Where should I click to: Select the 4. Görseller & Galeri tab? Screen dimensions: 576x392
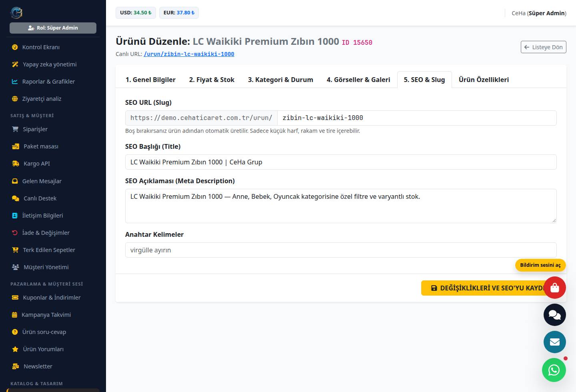[358, 80]
